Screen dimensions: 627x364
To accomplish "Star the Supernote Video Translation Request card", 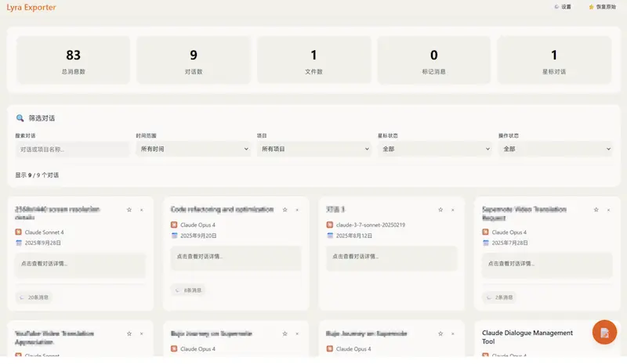I will tap(596, 210).
